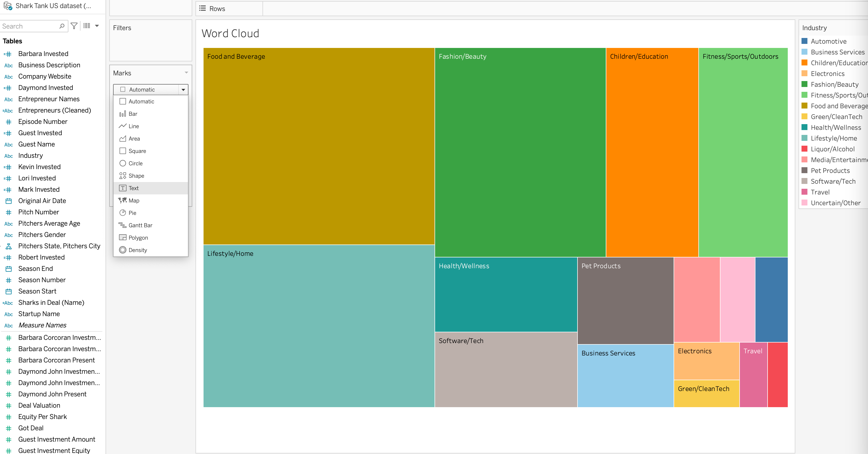
Task: Click the filter fields funnel icon
Action: tap(74, 26)
